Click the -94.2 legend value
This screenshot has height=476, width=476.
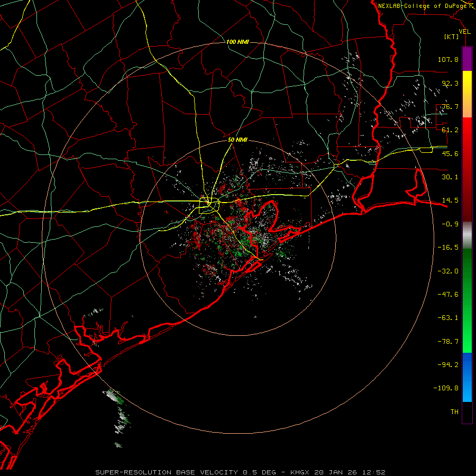448,365
